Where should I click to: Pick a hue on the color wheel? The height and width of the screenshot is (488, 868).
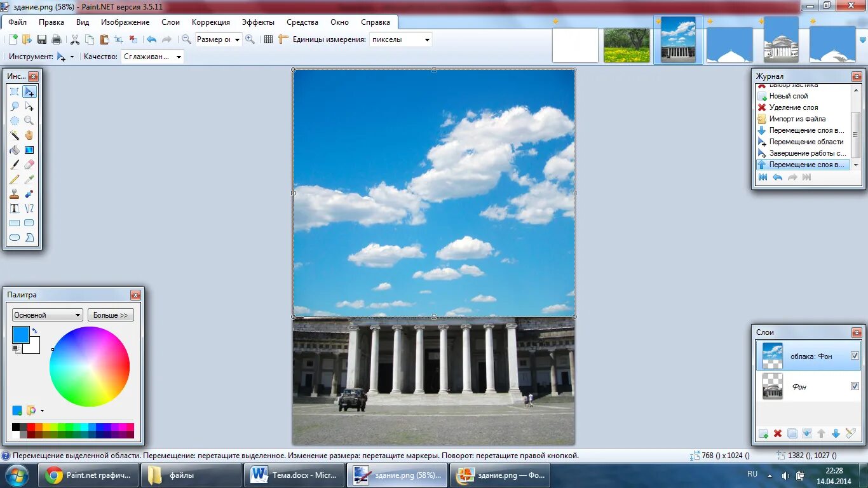point(90,367)
